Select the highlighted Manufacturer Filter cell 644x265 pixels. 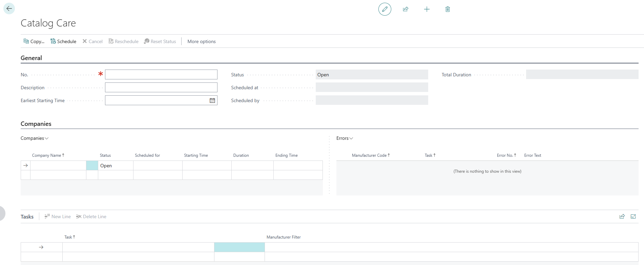click(x=239, y=247)
